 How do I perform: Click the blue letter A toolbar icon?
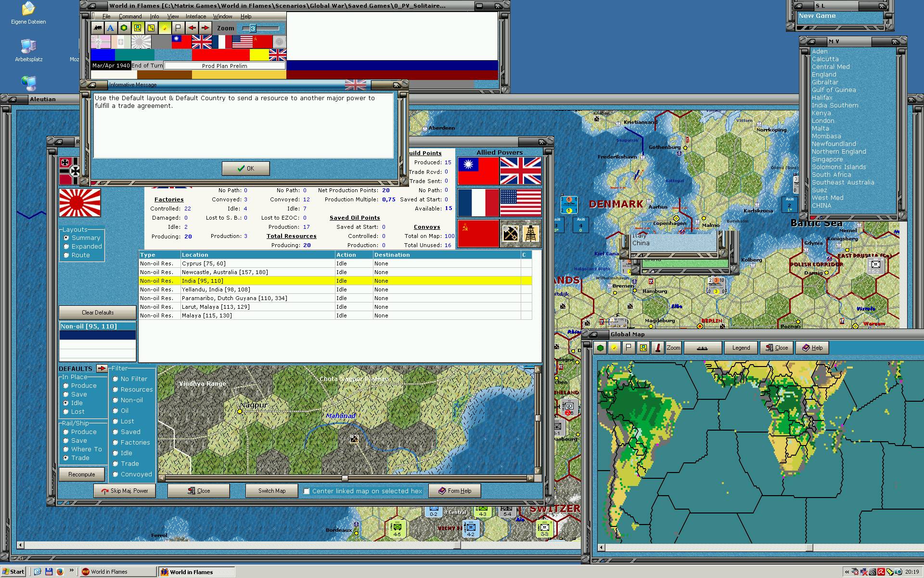(111, 28)
